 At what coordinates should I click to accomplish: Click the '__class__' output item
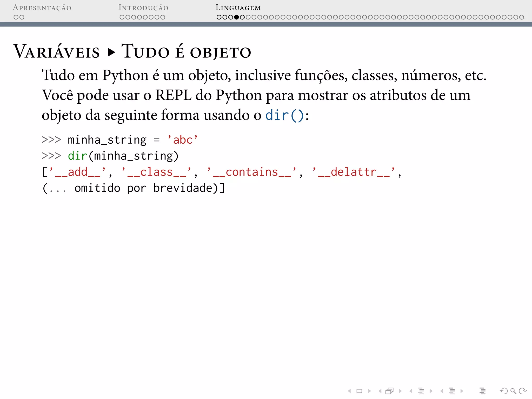coord(157,172)
